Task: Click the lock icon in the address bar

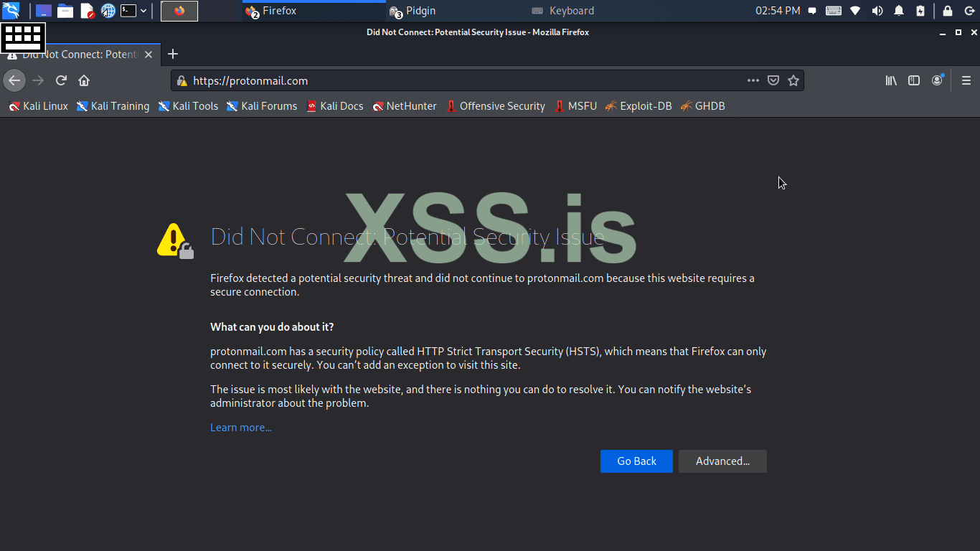Action: coord(181,80)
